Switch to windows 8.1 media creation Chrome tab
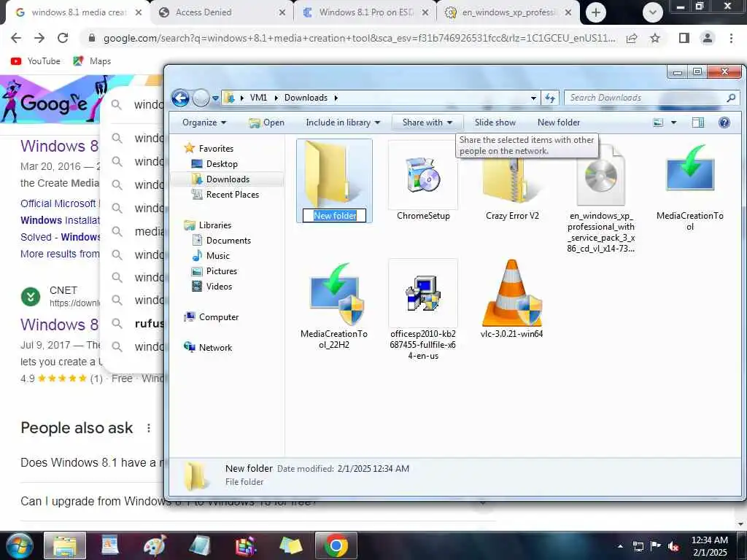Image resolution: width=747 pixels, height=560 pixels. click(x=79, y=12)
